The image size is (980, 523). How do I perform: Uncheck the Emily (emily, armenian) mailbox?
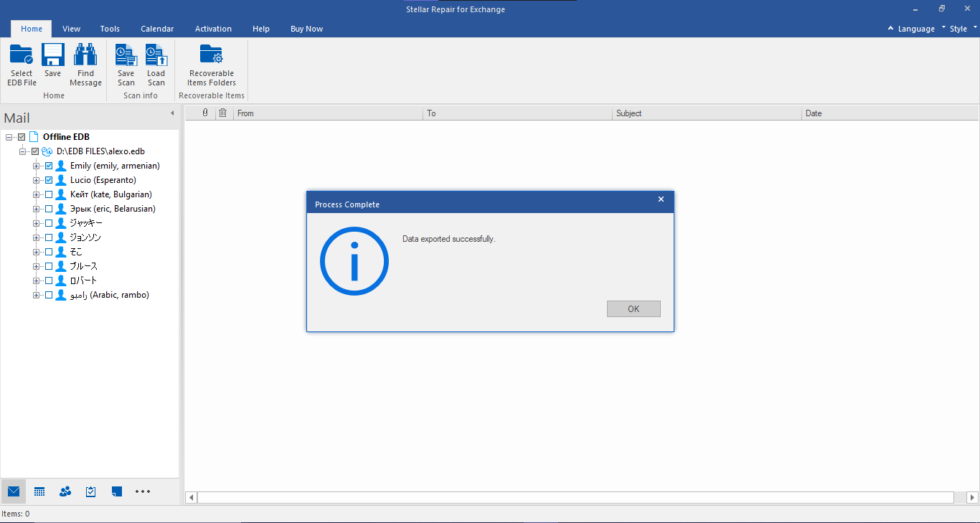coord(49,166)
